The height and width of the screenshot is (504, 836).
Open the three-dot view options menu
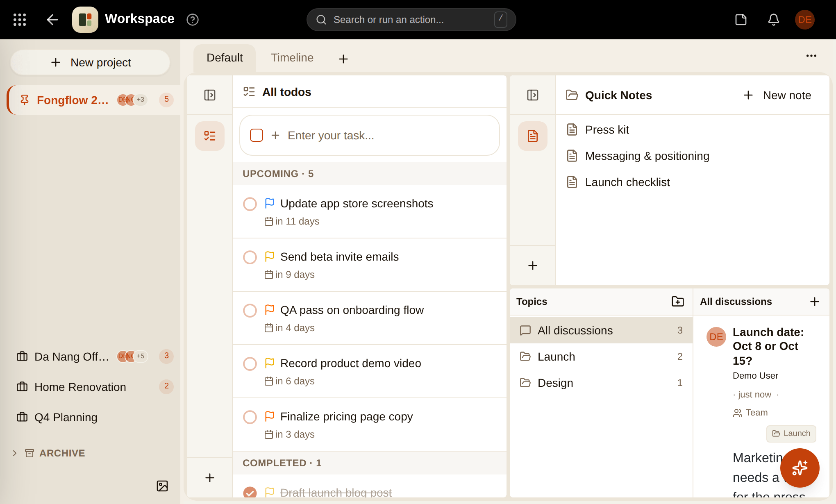[x=811, y=56]
